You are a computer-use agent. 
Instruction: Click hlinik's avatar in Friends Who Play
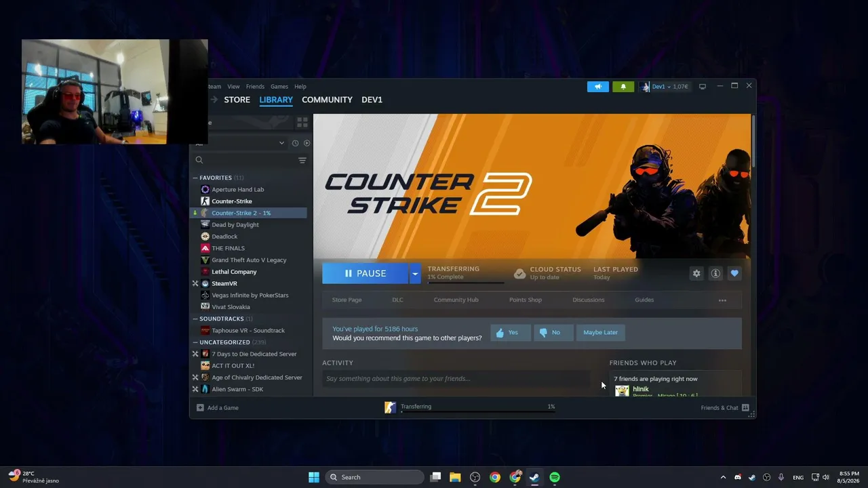tap(622, 391)
